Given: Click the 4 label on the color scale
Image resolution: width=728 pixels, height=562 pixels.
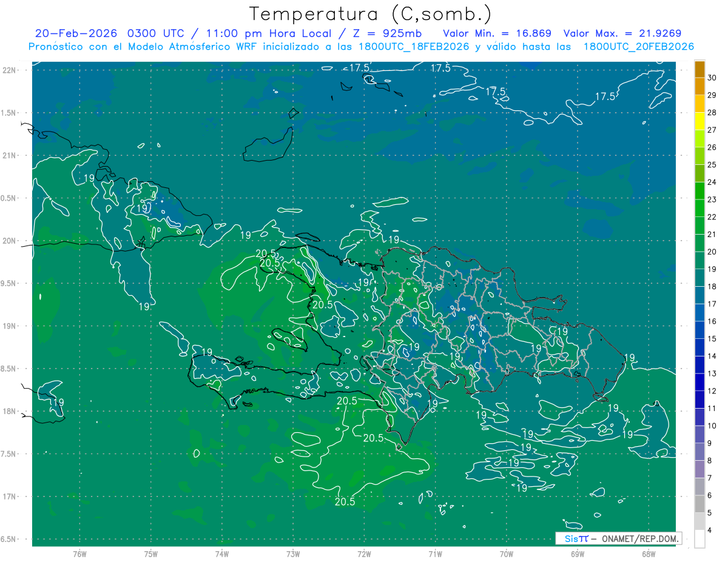Looking at the screenshot, I should click(x=710, y=530).
